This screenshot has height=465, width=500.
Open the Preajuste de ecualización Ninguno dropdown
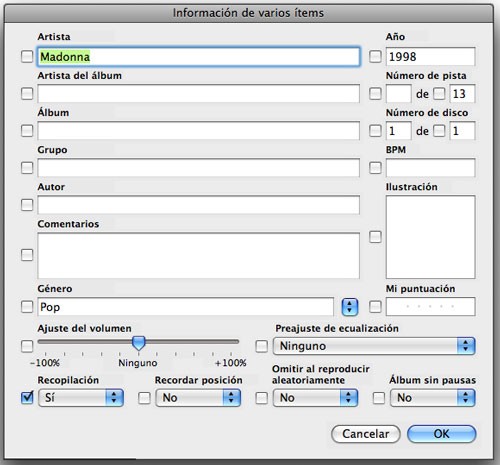click(374, 346)
